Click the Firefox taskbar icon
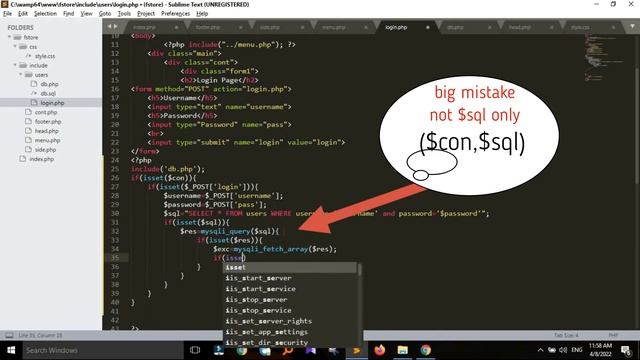This screenshot has height=360, width=640. (380, 350)
